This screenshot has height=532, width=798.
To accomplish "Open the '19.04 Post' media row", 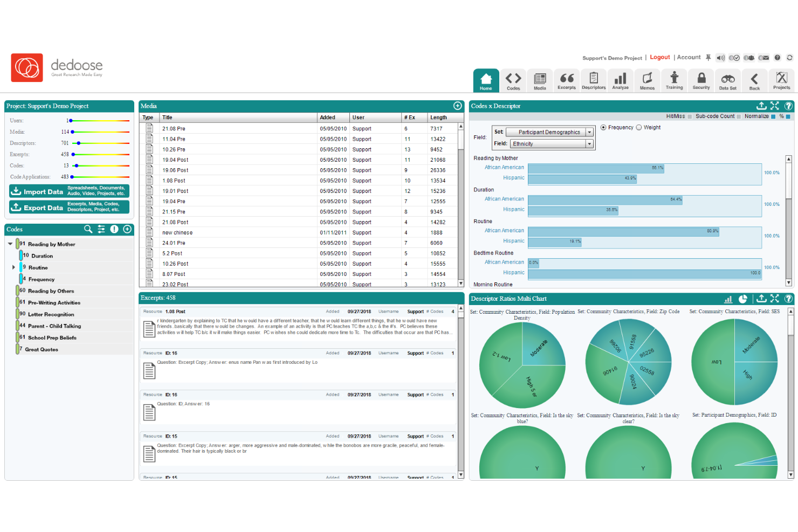I will [x=299, y=160].
